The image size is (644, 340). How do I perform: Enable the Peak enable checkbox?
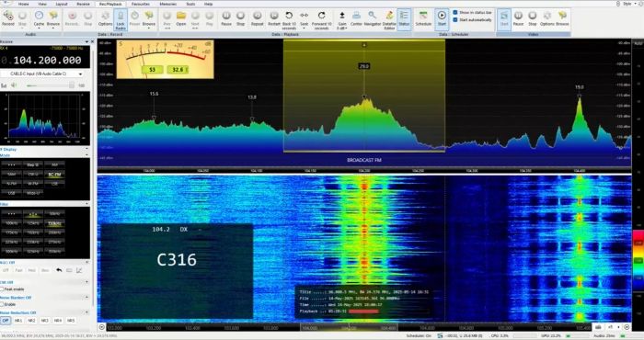(x=3, y=289)
